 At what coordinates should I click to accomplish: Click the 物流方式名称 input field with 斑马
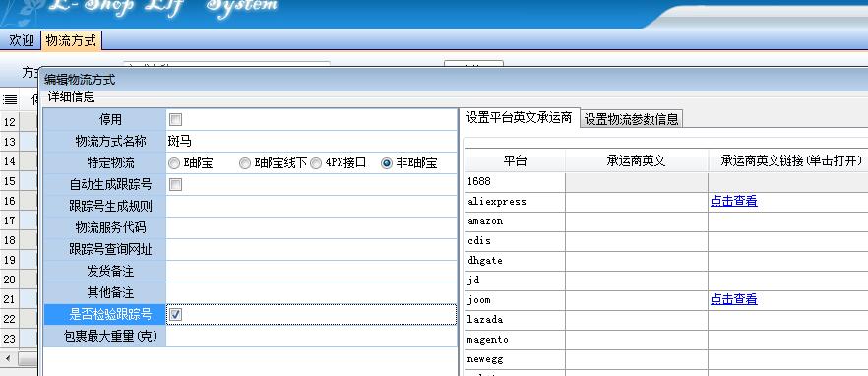click(x=311, y=141)
